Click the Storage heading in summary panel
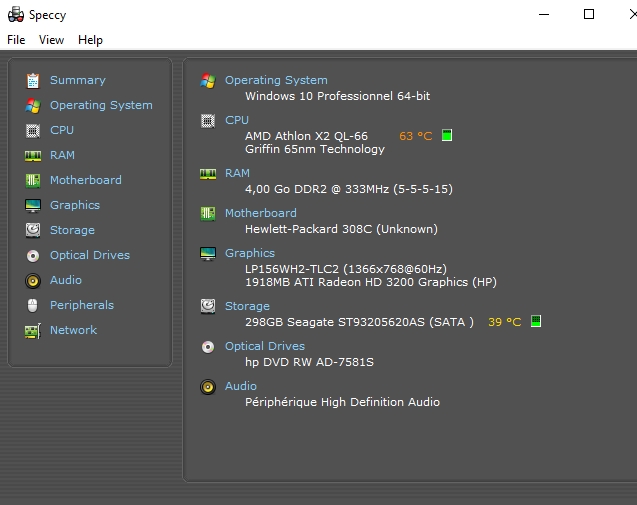The height and width of the screenshot is (505, 637). tap(247, 306)
